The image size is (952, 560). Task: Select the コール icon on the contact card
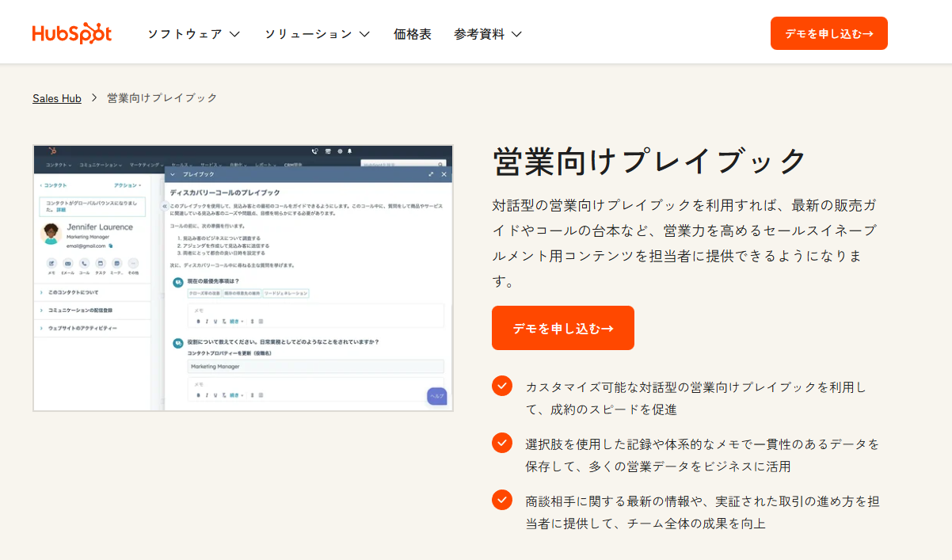click(x=83, y=265)
